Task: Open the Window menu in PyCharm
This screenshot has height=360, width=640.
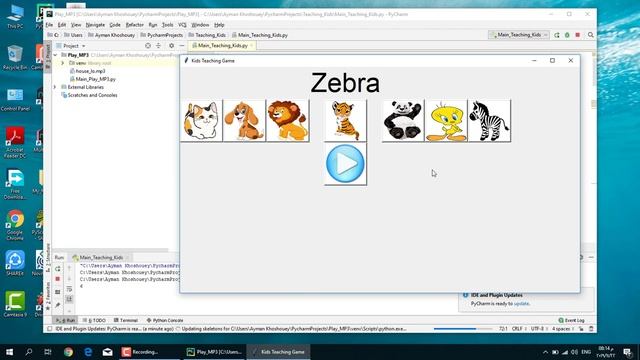Action: tap(200, 25)
